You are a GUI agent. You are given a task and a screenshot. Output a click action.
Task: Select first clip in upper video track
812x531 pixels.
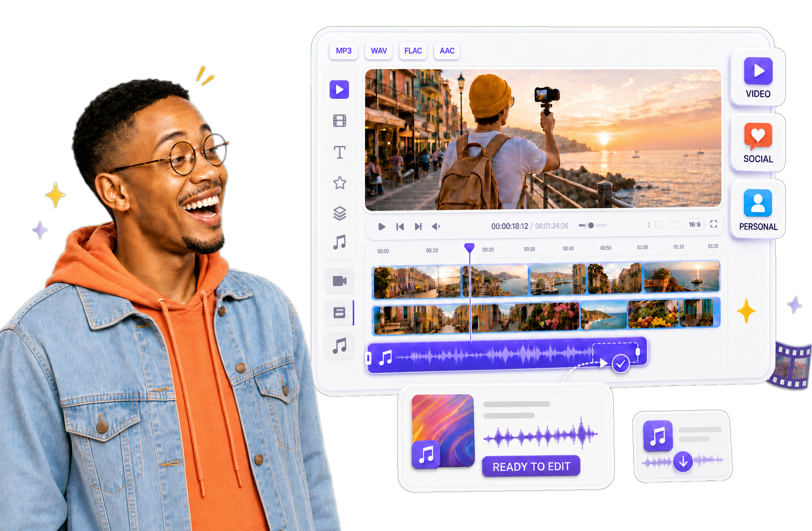pos(417,281)
